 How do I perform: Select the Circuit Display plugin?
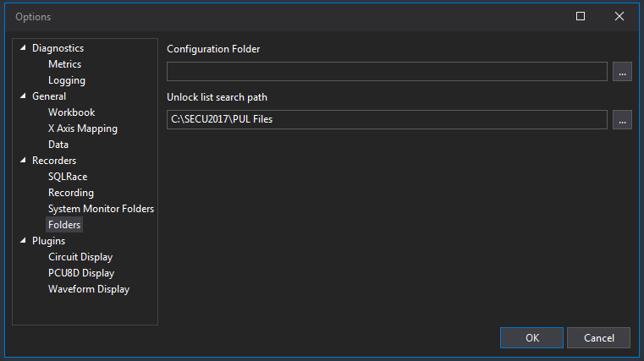[x=80, y=257]
